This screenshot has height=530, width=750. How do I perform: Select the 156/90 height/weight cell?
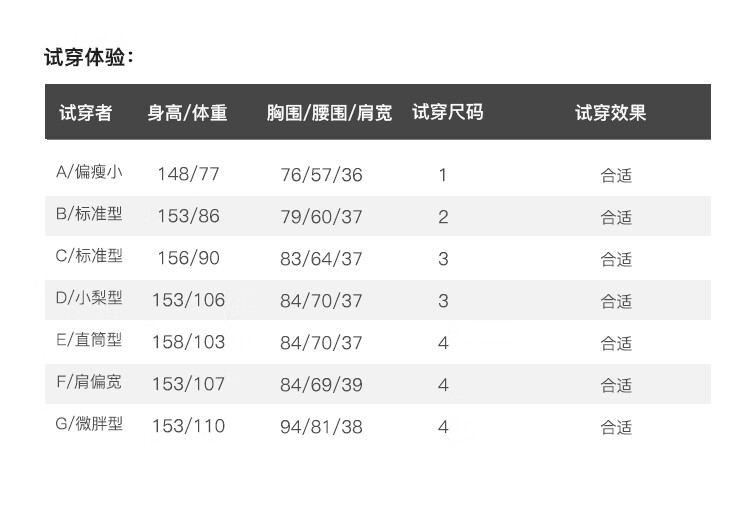[x=188, y=258]
